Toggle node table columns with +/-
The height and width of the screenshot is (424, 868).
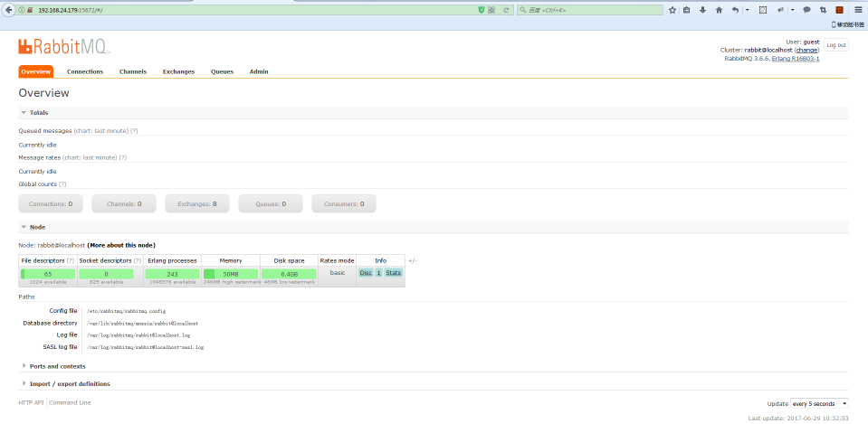pos(413,260)
